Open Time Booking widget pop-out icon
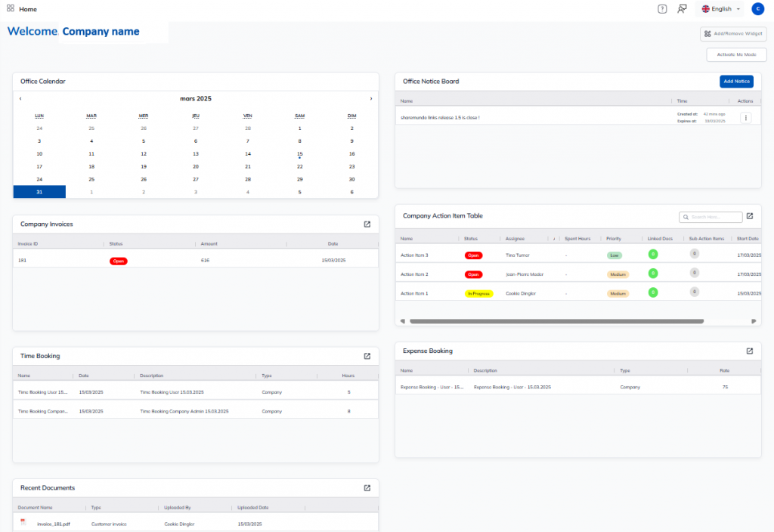This screenshot has width=774, height=532. pyautogui.click(x=367, y=356)
